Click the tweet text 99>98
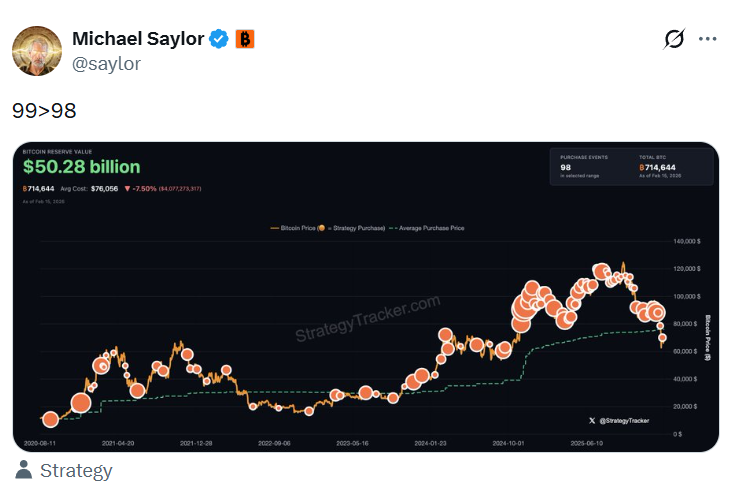This screenshot has height=493, width=736. point(44,110)
